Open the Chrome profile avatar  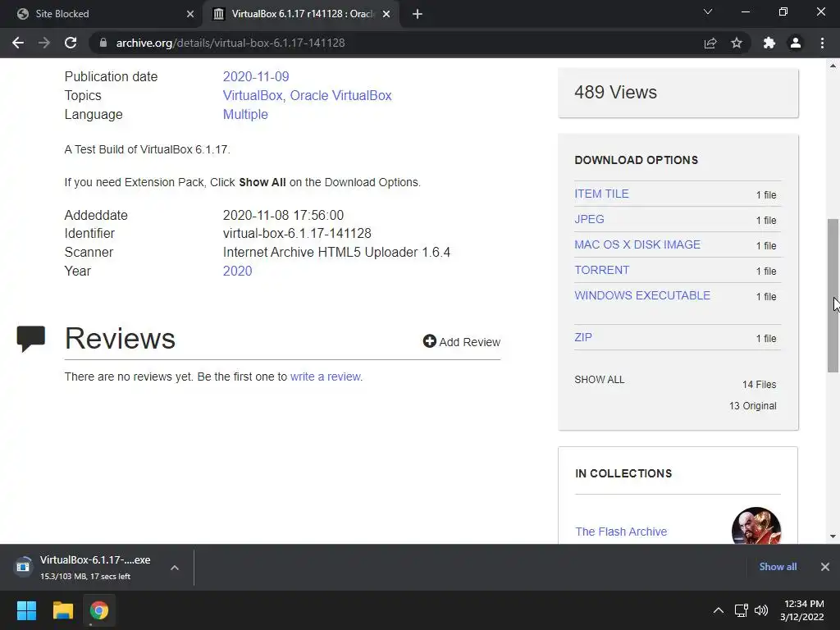point(796,43)
